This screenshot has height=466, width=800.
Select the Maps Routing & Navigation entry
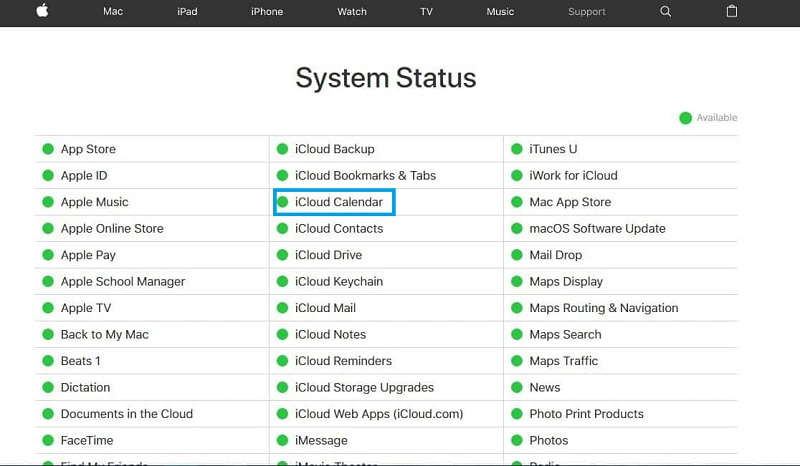(x=604, y=308)
